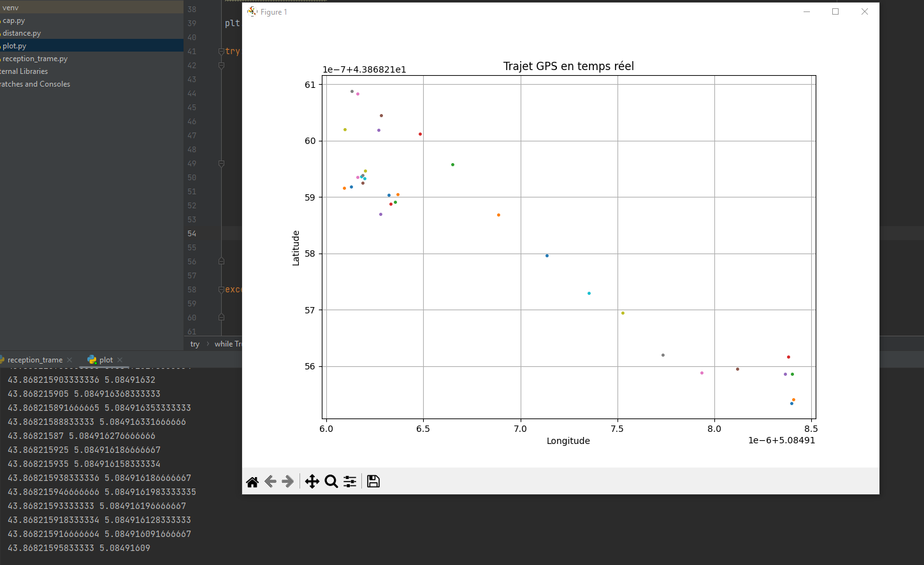Select the plot run tab

(105, 360)
